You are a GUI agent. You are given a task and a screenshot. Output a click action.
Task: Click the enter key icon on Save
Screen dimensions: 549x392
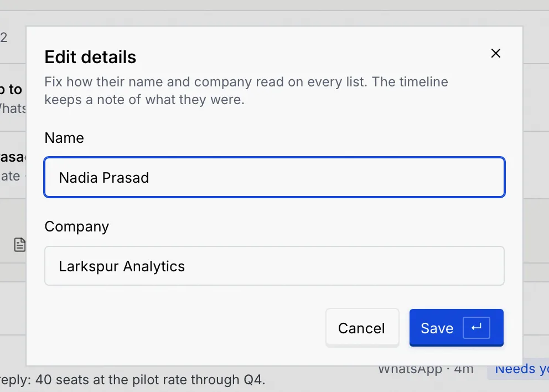coord(476,328)
